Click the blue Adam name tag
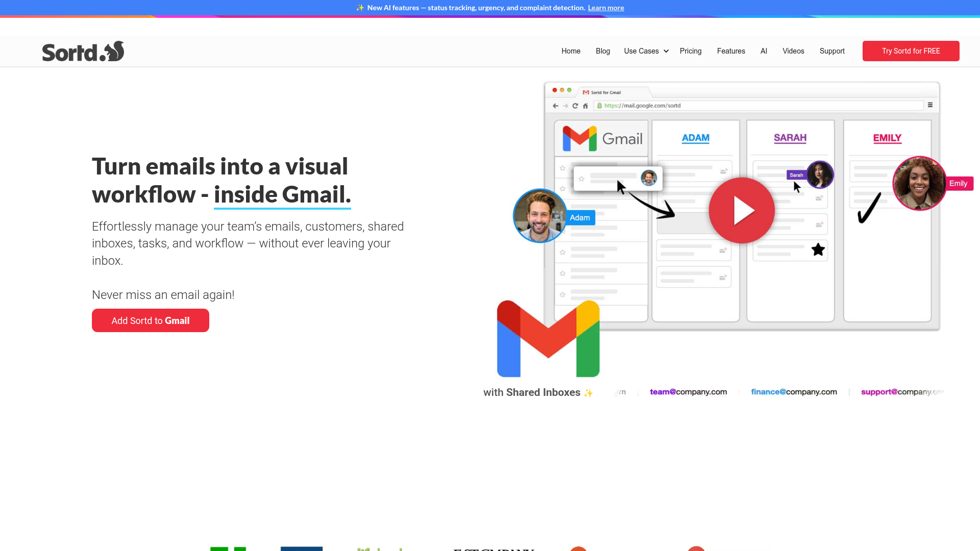Screen dimensions: 980x551 (580, 217)
